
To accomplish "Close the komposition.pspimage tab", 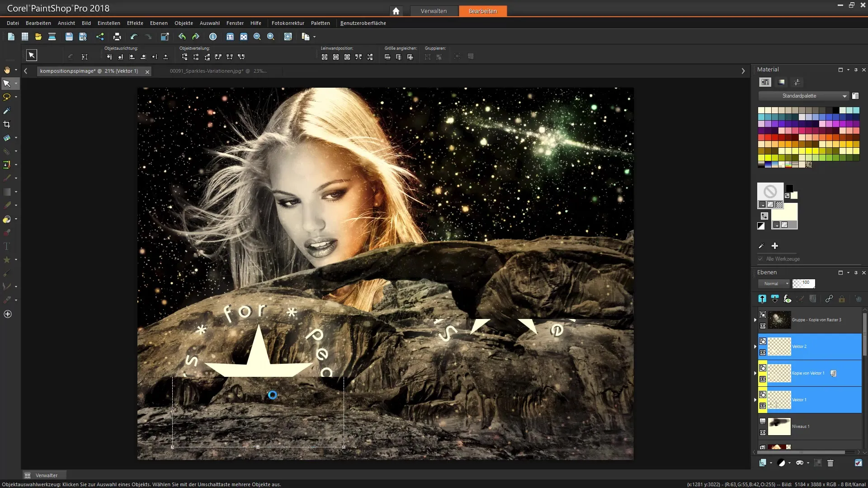I will pyautogui.click(x=147, y=71).
